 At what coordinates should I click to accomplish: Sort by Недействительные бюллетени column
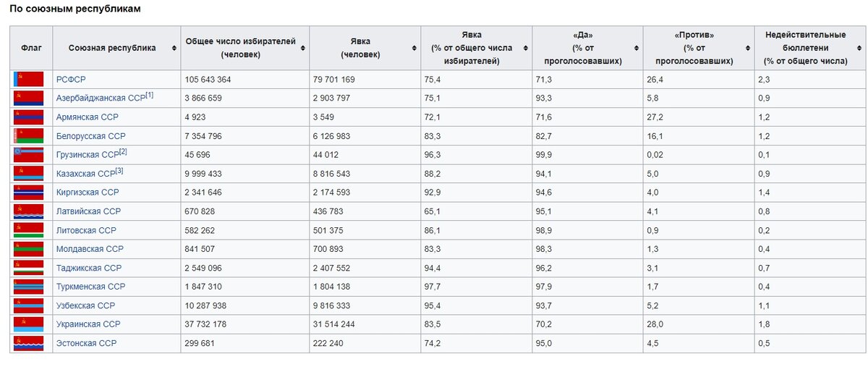859,48
